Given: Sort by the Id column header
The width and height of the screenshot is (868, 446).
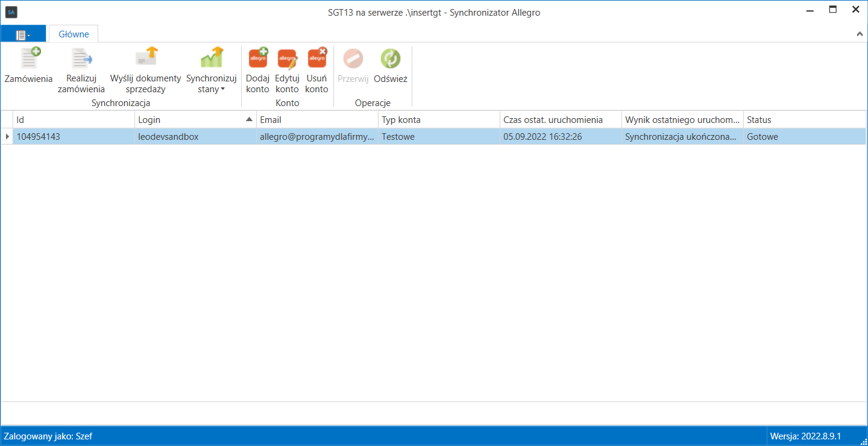Looking at the screenshot, I should tap(74, 120).
